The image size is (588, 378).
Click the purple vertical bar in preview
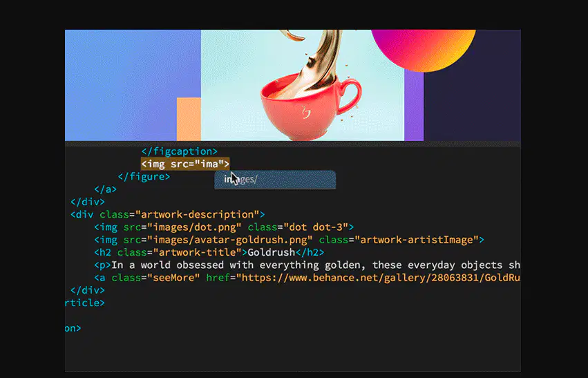click(414, 105)
